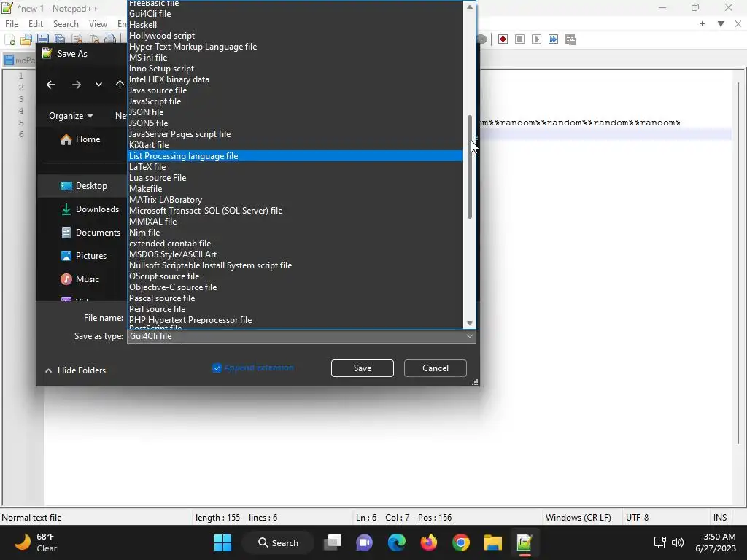Viewport: 747px width, 560px height.
Task: Click the file type list scrollbar thumb
Action: tap(470, 167)
